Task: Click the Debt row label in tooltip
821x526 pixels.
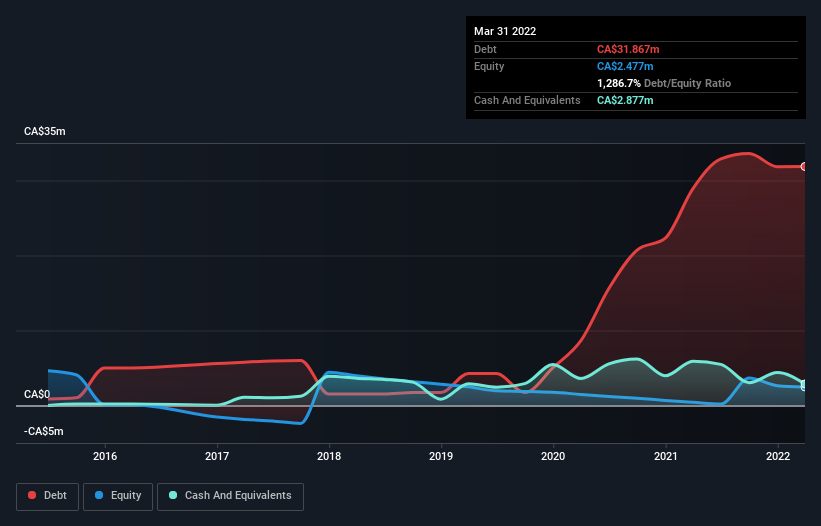Action: [x=485, y=49]
